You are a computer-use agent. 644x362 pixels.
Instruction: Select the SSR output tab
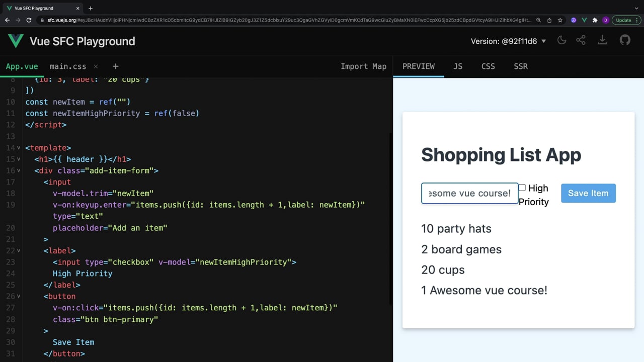pyautogui.click(x=521, y=66)
